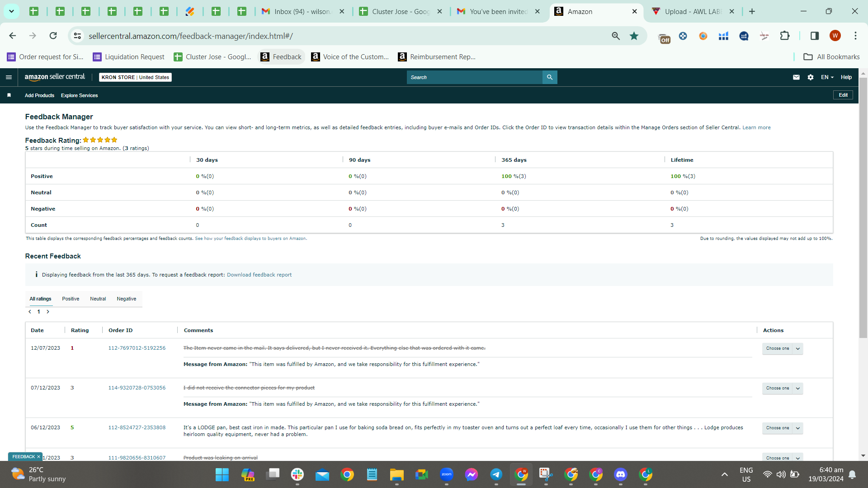Select the Negative feedback tab
The width and height of the screenshot is (868, 488).
pyautogui.click(x=126, y=299)
